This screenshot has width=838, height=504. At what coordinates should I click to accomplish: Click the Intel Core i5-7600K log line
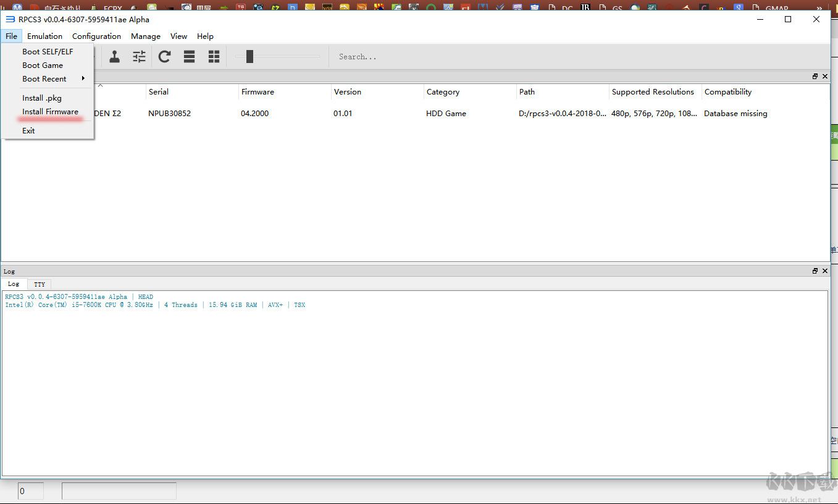coord(155,304)
